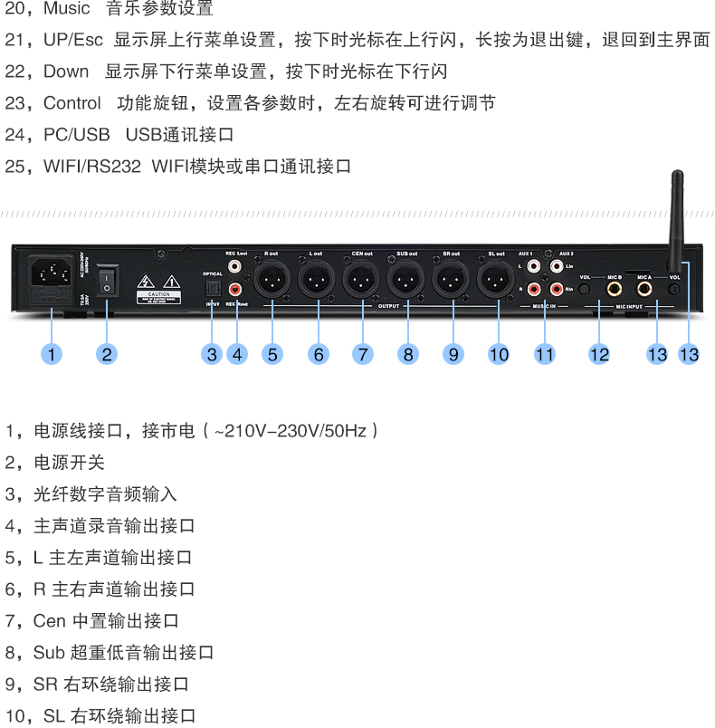Select the number 8 callout marker
The height and width of the screenshot is (728, 715).
coord(408,354)
